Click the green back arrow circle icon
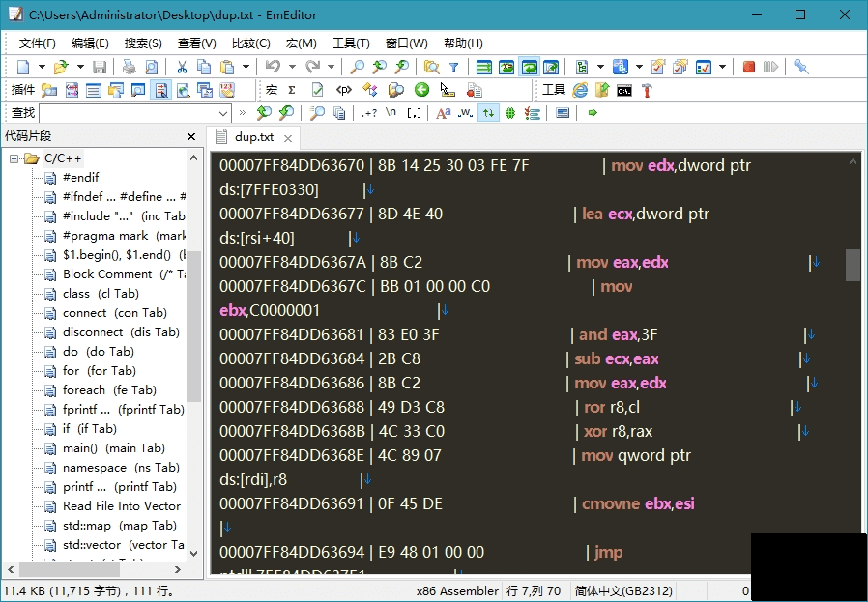This screenshot has height=602, width=868. (421, 90)
